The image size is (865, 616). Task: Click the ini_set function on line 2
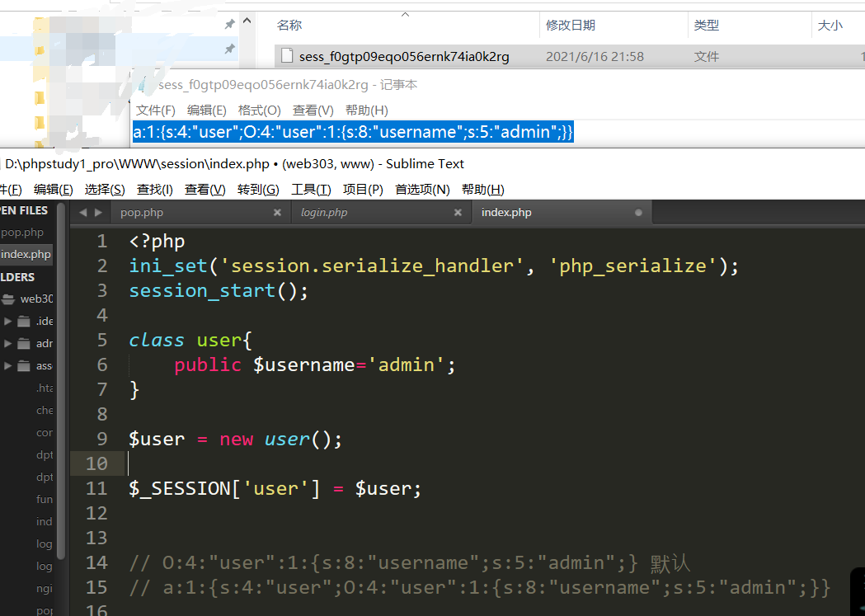168,266
